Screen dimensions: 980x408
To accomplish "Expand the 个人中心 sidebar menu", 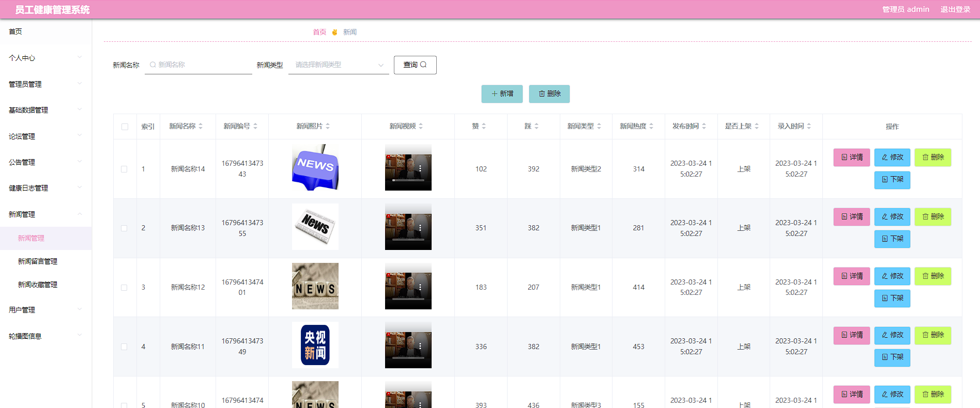I will (x=46, y=58).
